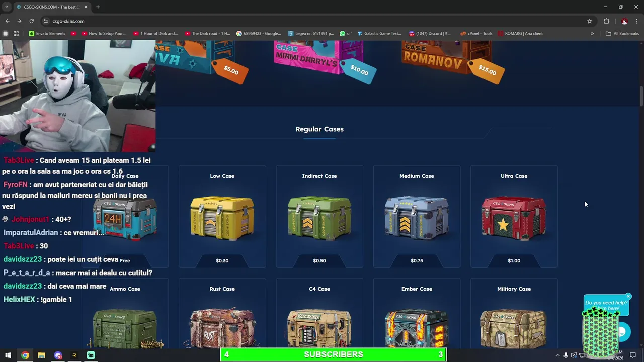Open the Galactic Game Text bookmark
644x362 pixels.
click(x=379, y=34)
